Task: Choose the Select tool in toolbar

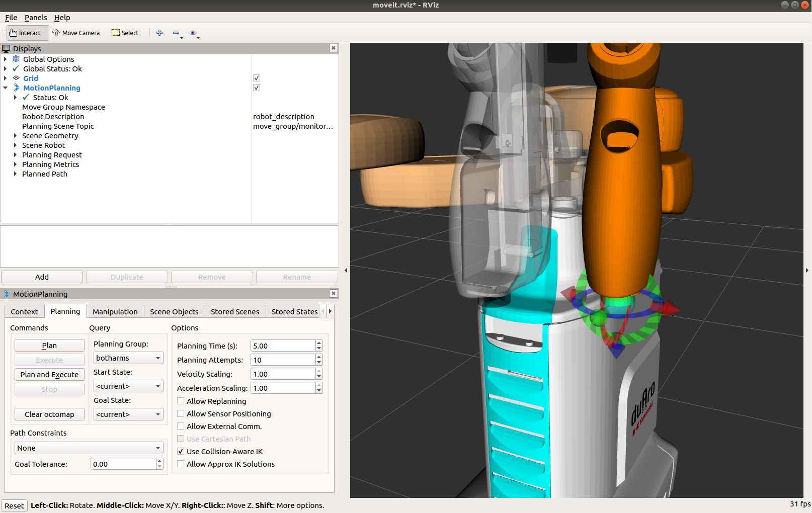Action: tap(125, 33)
